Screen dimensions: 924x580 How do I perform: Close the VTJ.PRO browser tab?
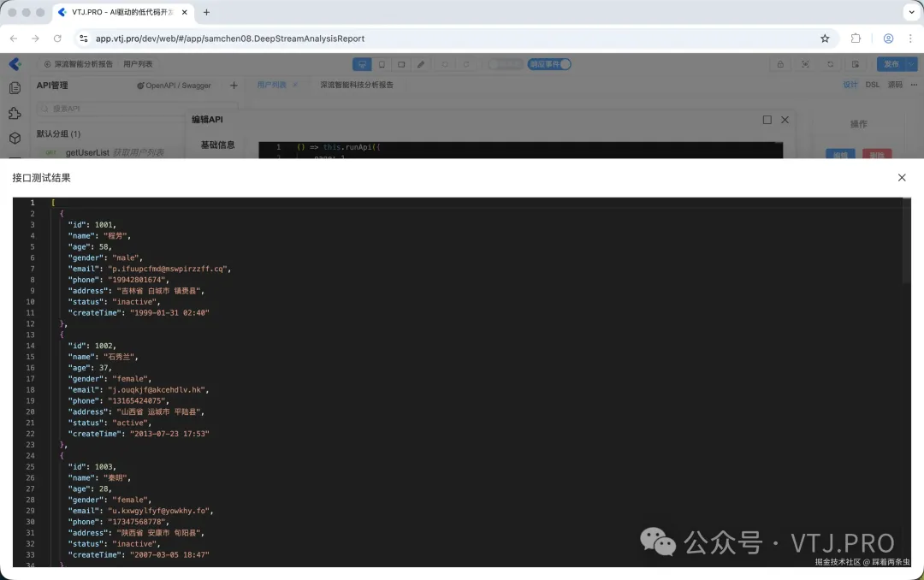coord(185,12)
